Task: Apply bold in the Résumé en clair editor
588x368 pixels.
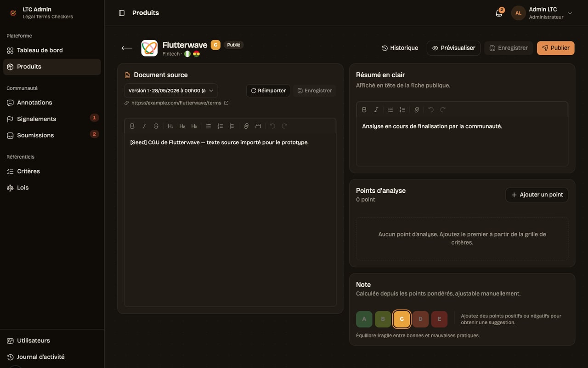Action: [364, 110]
